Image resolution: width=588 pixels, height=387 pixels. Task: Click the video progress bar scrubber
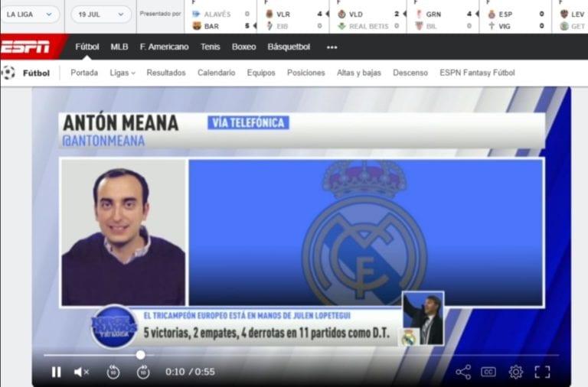140,355
